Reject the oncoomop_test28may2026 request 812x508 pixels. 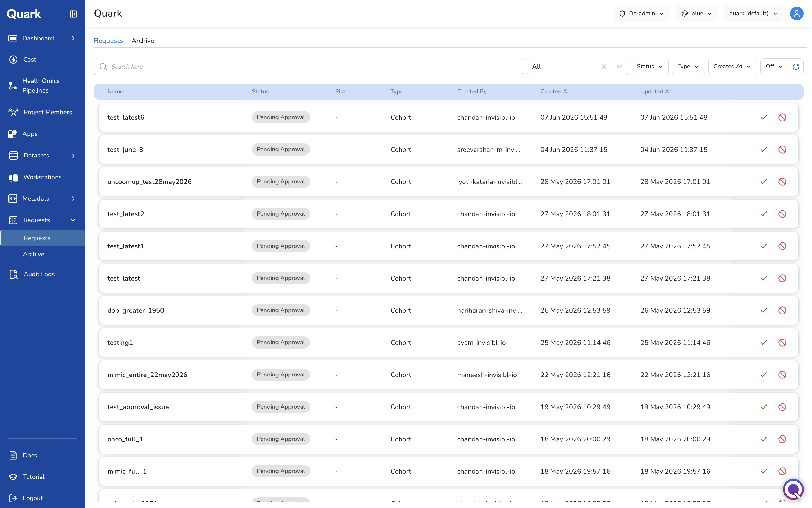782,182
